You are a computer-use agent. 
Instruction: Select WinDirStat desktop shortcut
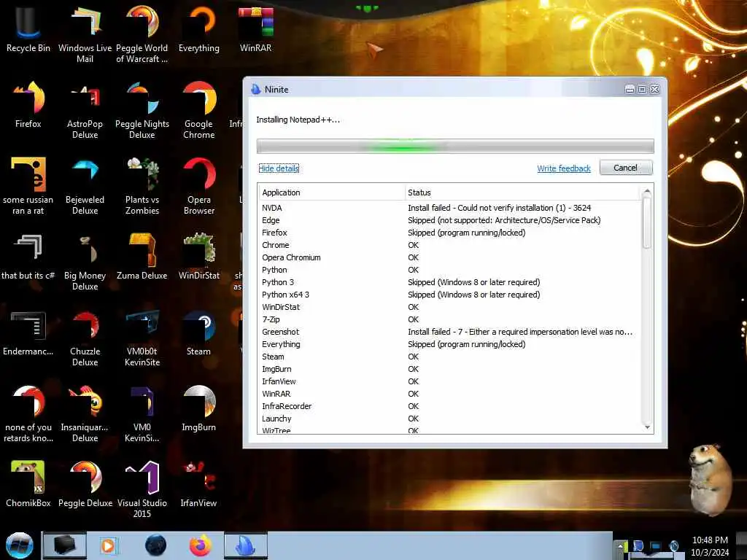[199, 257]
